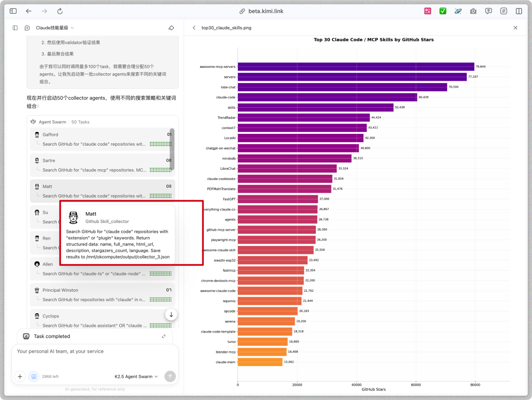Go back to the previous page
The width and height of the screenshot is (532, 400).
pyautogui.click(x=29, y=11)
